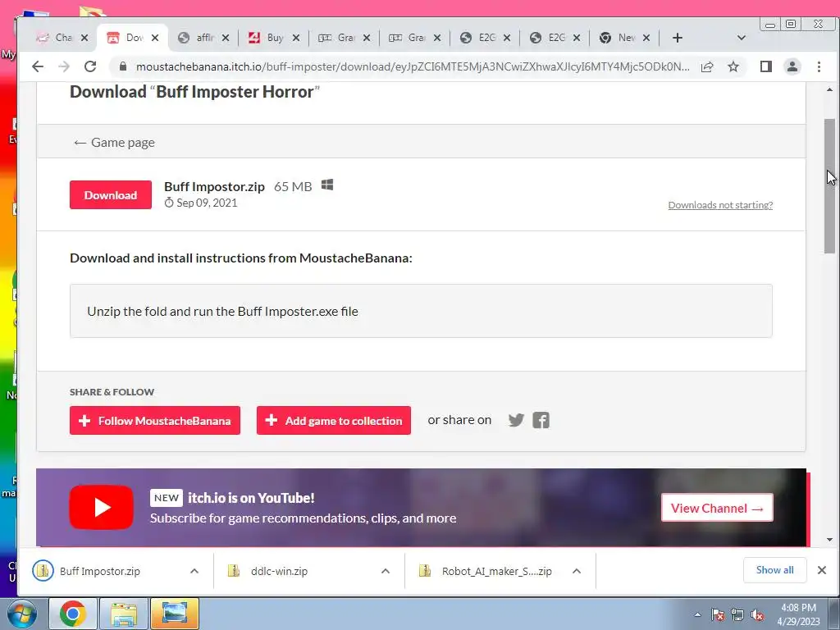
Task: Reload the current page
Action: click(x=90, y=66)
